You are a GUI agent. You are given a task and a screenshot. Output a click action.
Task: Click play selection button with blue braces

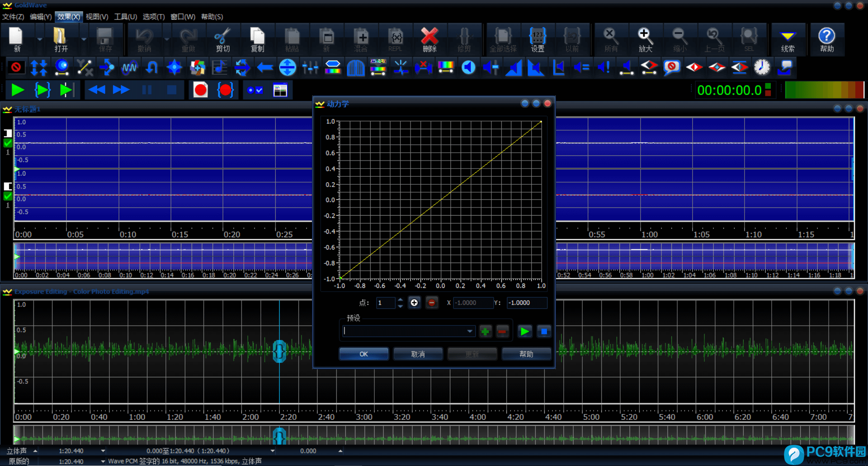(42, 90)
